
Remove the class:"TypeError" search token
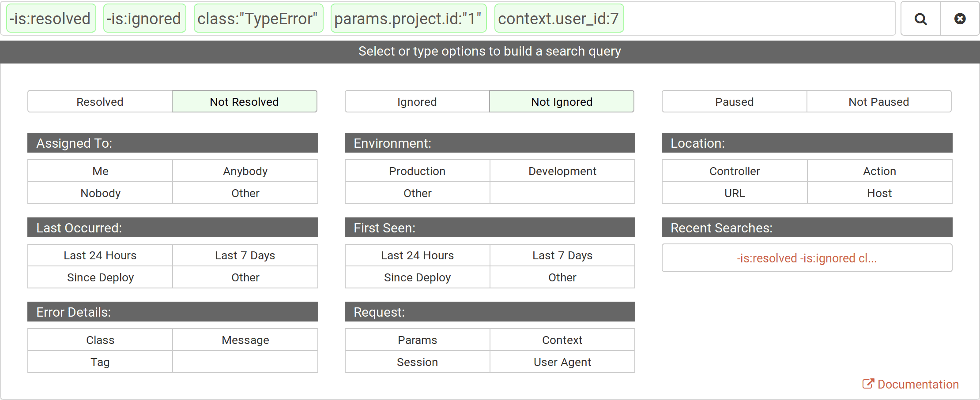point(258,19)
